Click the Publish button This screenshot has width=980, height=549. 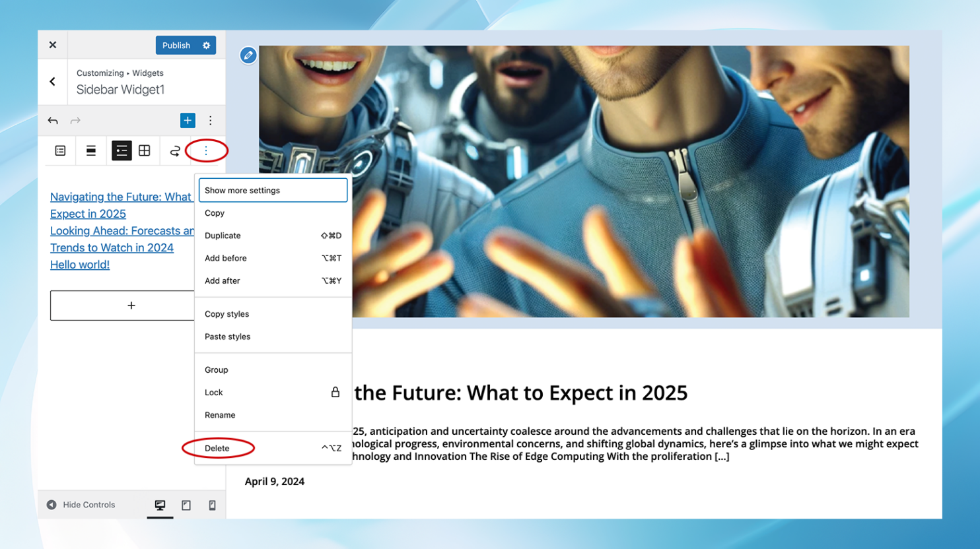pos(176,45)
